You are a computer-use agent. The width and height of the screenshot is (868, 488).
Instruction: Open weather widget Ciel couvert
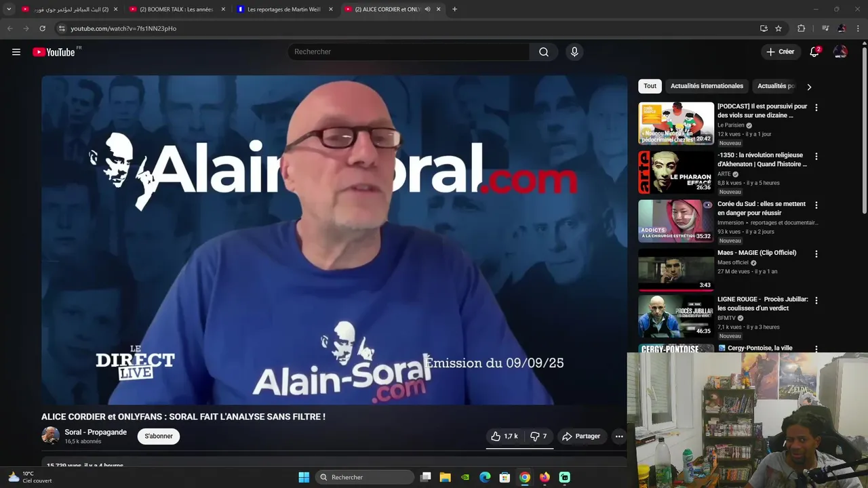(30, 477)
